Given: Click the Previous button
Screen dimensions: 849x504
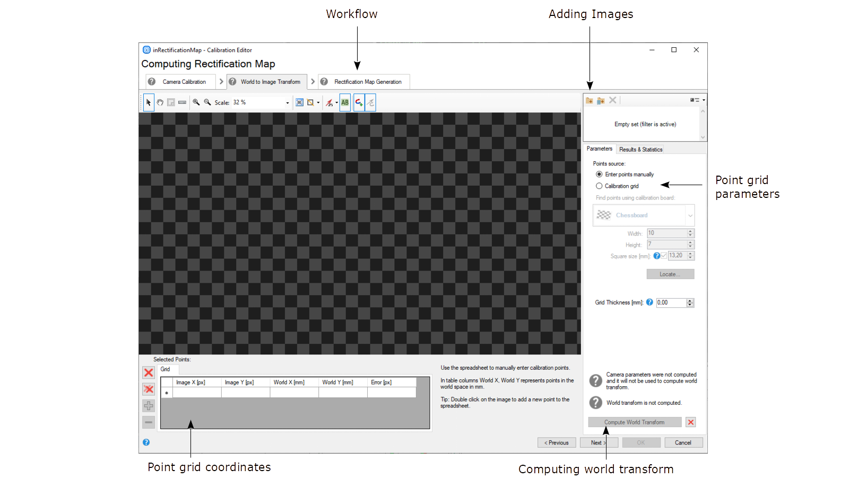Looking at the screenshot, I should (556, 442).
